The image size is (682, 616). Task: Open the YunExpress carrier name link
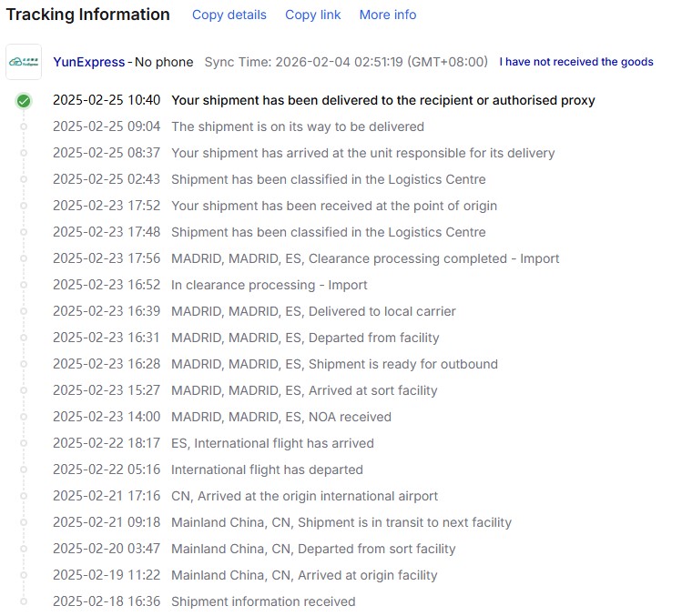[x=89, y=62]
